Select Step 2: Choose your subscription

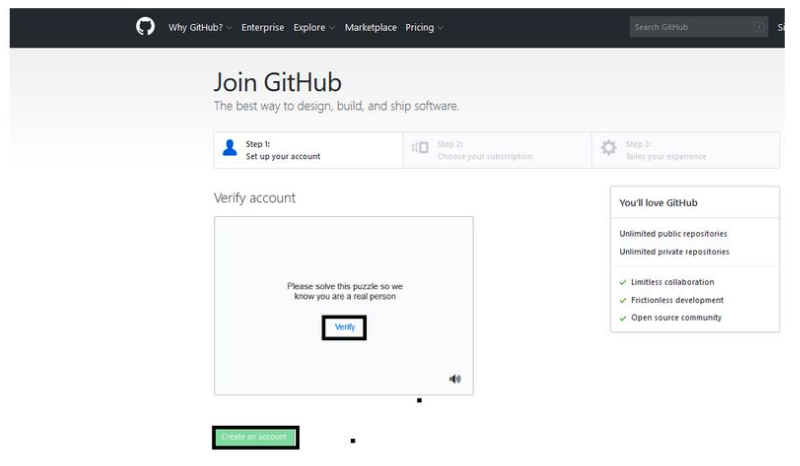pos(497,150)
